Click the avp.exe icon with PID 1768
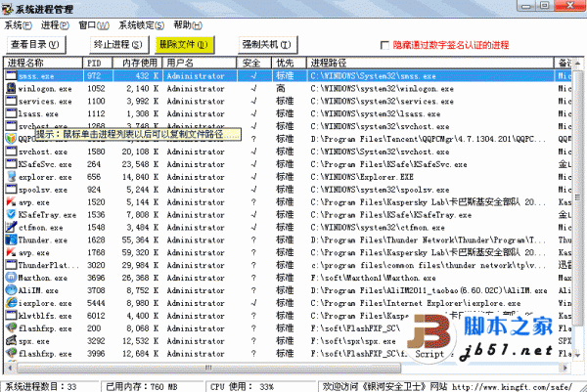This screenshot has width=587, height=392. (11, 252)
